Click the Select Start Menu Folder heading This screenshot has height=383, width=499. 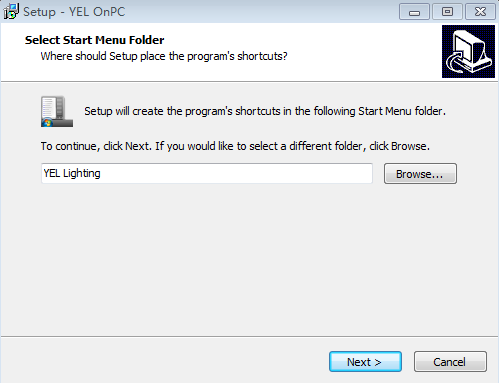tap(94, 40)
